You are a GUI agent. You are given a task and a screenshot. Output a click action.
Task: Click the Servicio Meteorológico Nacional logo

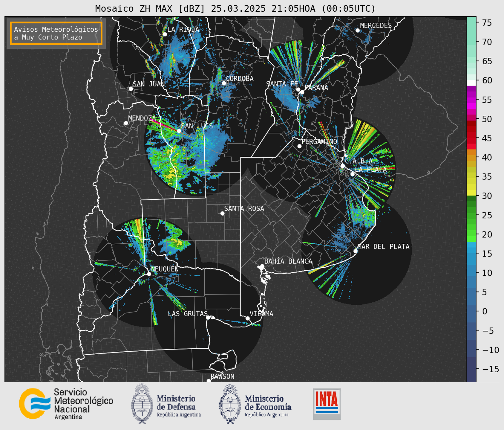pos(66,404)
